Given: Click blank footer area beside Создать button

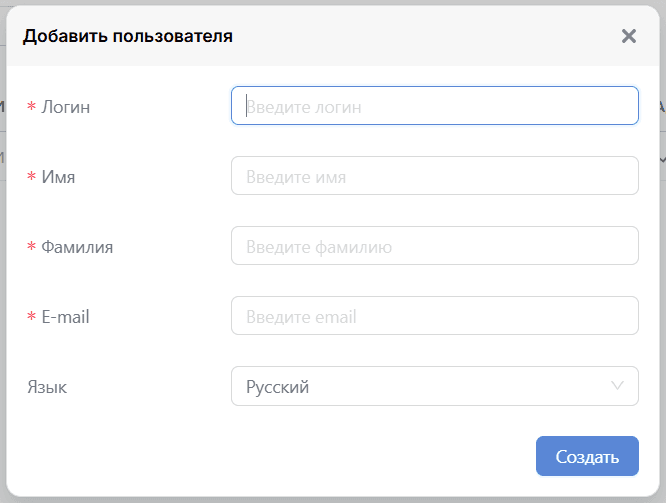Looking at the screenshot, I should 276,456.
